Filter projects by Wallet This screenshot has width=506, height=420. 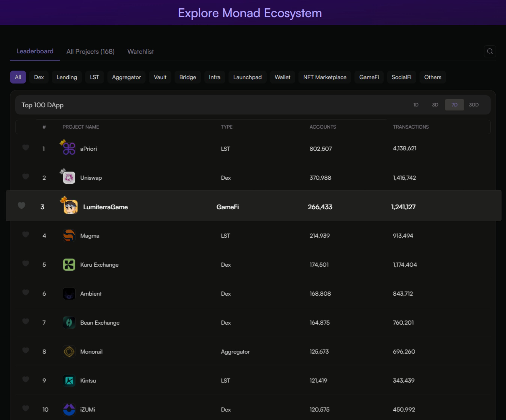282,77
